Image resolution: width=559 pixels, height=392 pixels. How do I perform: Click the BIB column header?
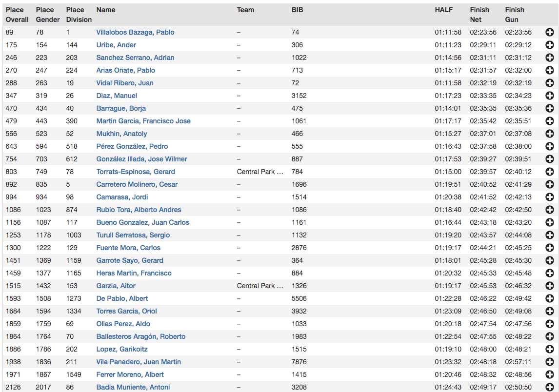pyautogui.click(x=297, y=10)
